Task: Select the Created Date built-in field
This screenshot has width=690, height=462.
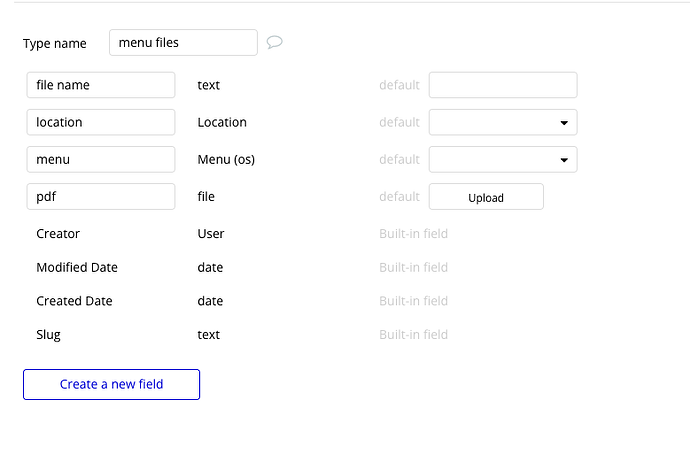Action: click(x=74, y=301)
